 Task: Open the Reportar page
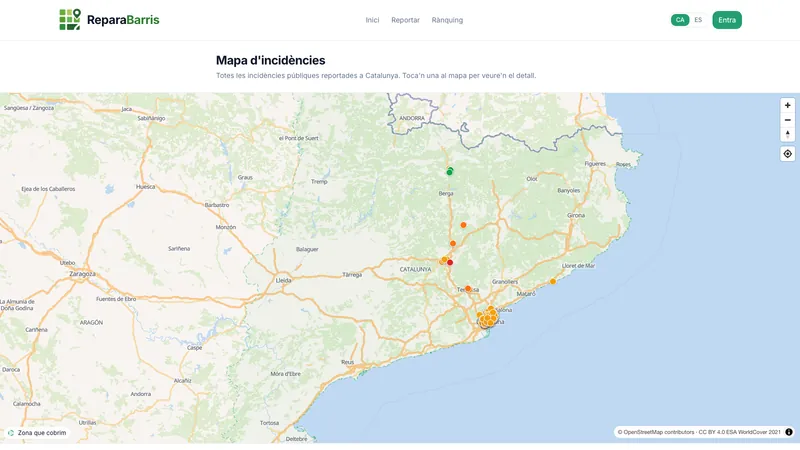(406, 20)
